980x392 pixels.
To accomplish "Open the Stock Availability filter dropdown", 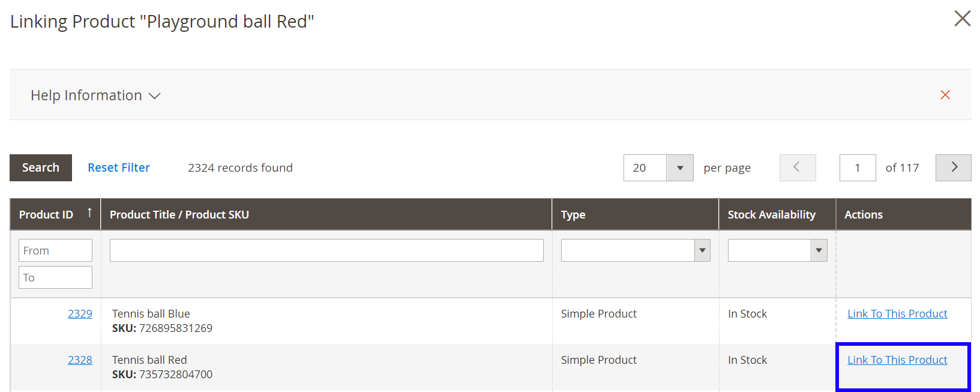I will pyautogui.click(x=777, y=250).
